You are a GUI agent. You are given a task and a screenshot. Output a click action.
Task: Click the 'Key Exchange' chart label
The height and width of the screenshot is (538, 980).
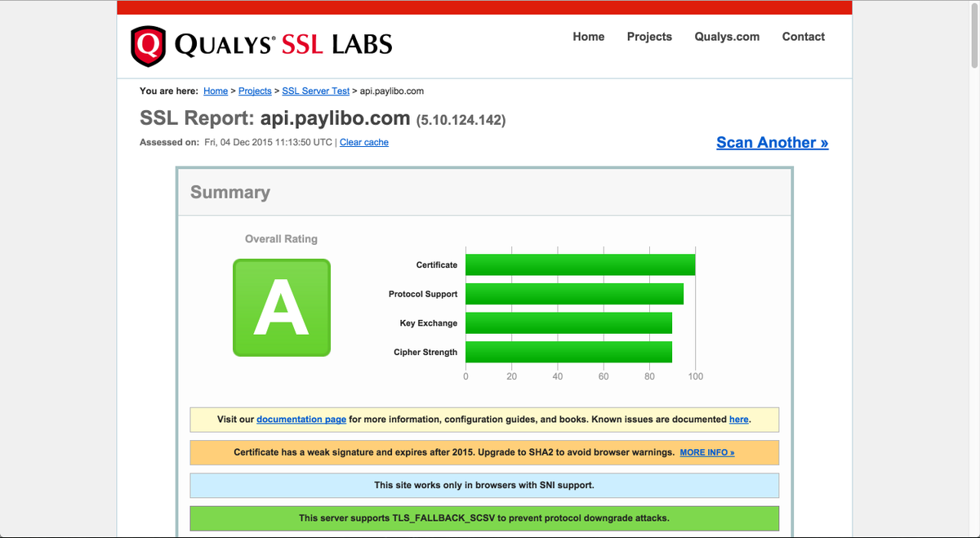(x=429, y=323)
